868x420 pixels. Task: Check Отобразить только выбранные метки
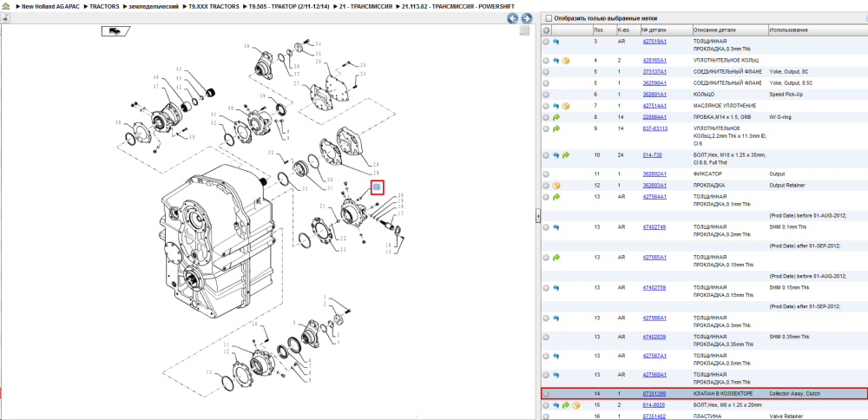coord(549,18)
